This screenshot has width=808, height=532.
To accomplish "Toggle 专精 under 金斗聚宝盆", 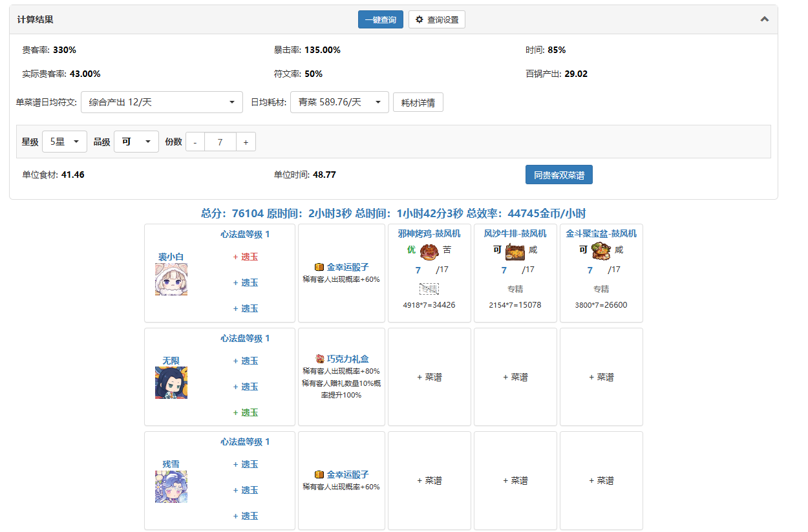I will pyautogui.click(x=601, y=289).
